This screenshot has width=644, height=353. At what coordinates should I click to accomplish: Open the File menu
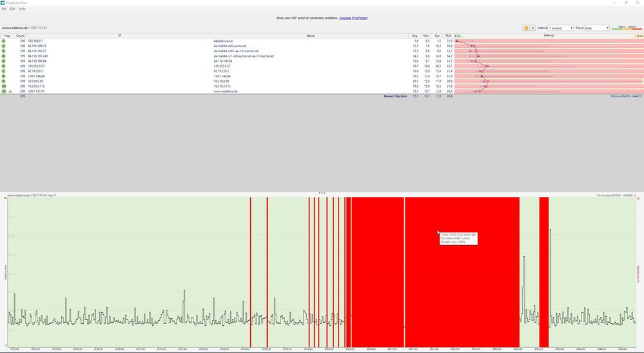pos(4,8)
